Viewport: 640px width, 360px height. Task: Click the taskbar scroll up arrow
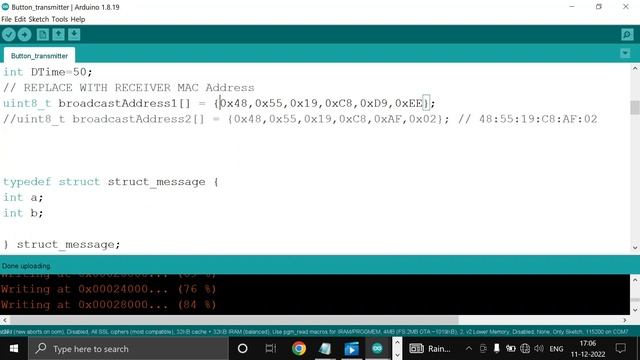click(x=398, y=343)
